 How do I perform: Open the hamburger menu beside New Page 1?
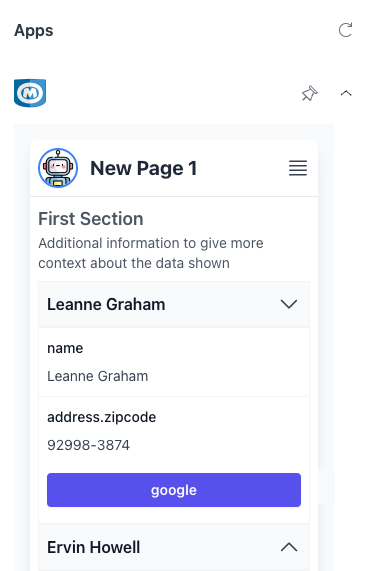(298, 168)
